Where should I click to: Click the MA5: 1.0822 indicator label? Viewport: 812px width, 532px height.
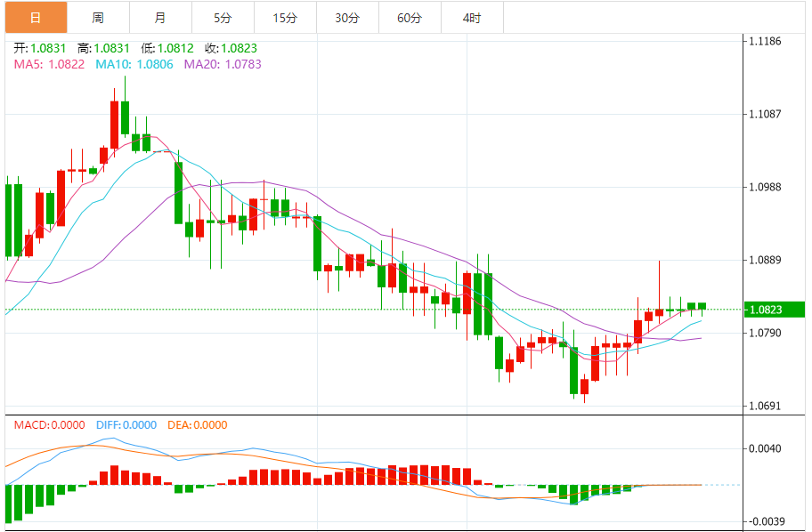tap(49, 64)
